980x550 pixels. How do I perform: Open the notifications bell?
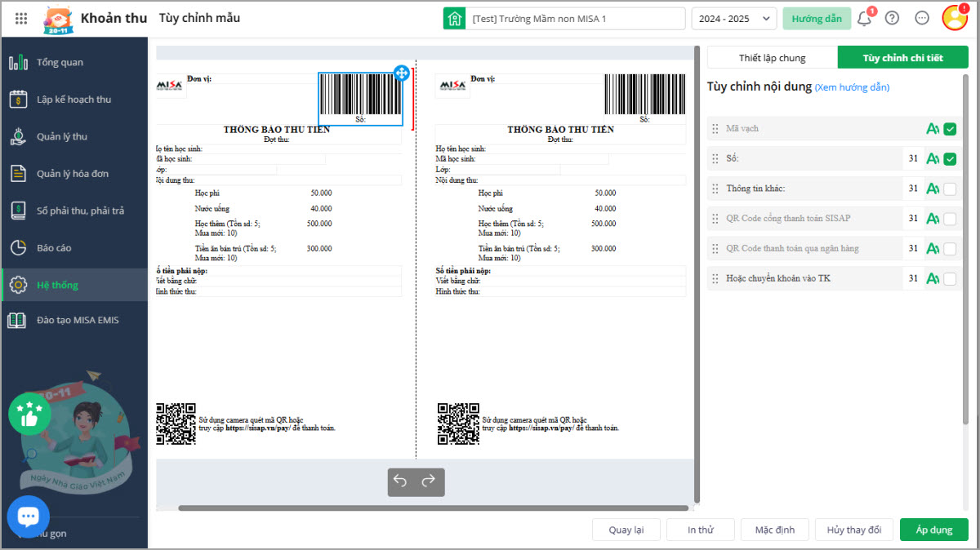863,19
